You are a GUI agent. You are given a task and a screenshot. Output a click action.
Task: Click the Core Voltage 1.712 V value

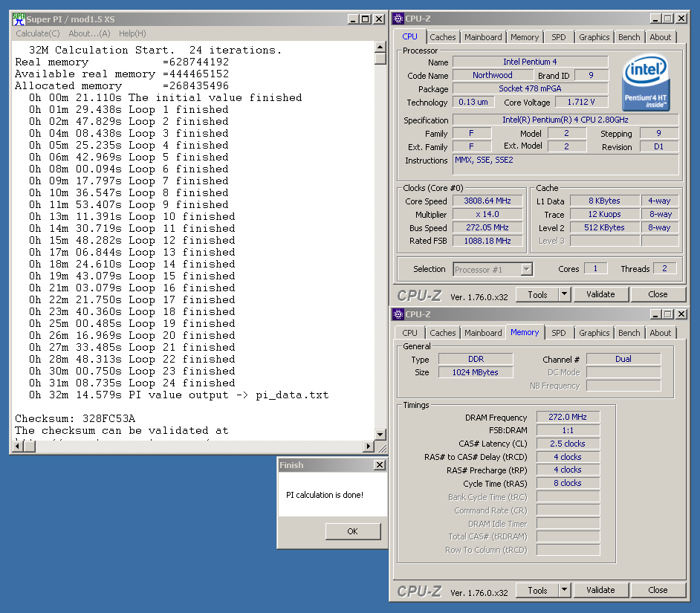(581, 103)
